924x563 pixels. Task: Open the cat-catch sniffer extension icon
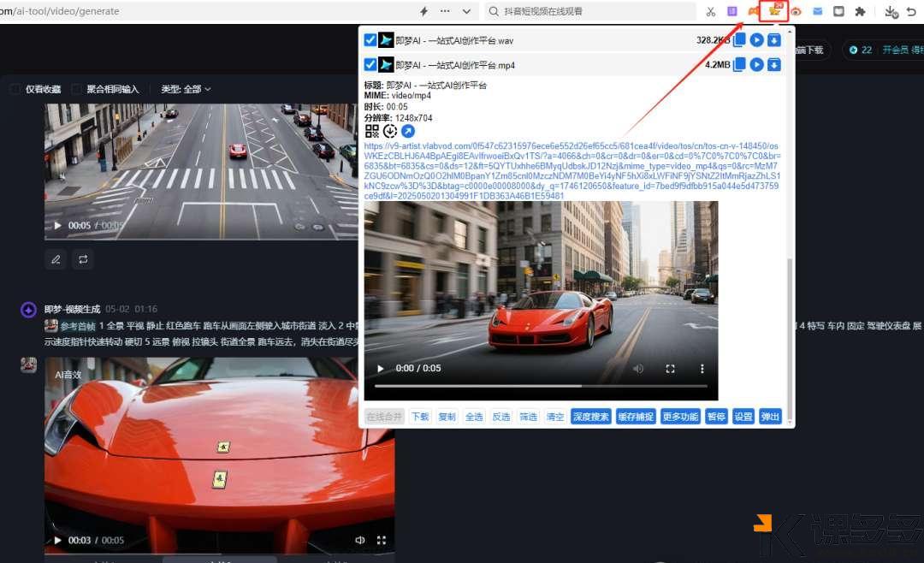click(773, 10)
